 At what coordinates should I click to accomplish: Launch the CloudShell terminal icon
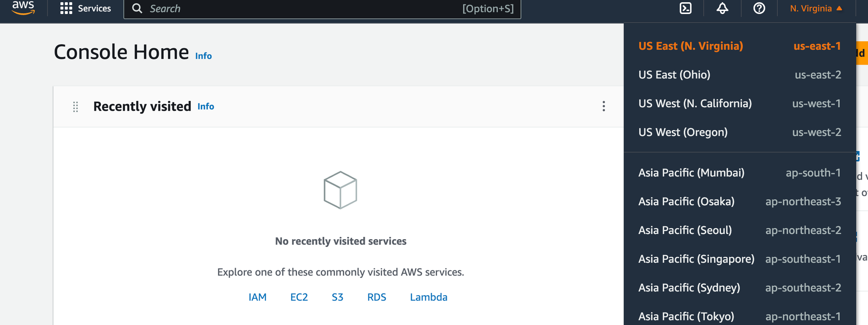(x=685, y=9)
